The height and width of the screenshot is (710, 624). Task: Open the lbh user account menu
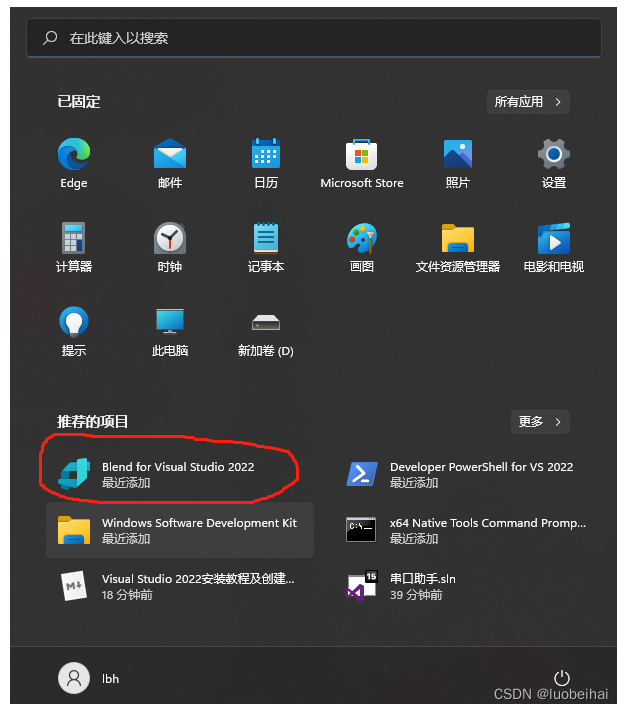(89, 678)
